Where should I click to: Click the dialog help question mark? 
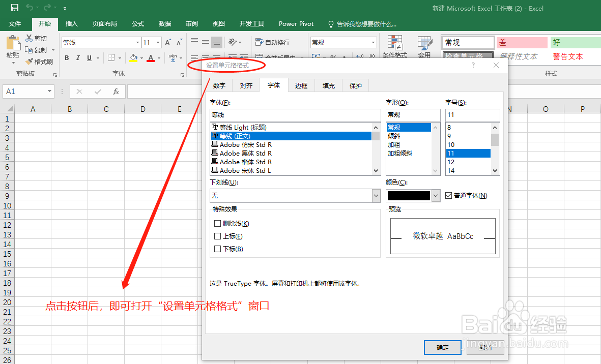coord(473,66)
